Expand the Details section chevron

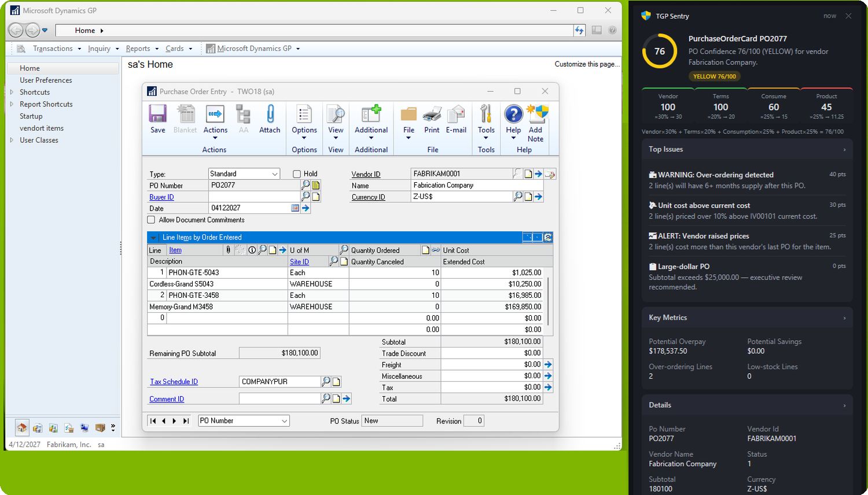(844, 406)
